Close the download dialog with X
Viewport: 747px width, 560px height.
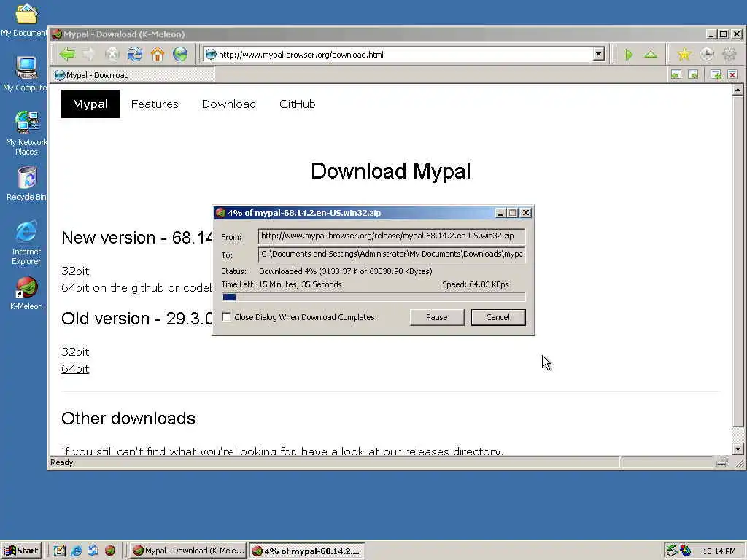525,213
